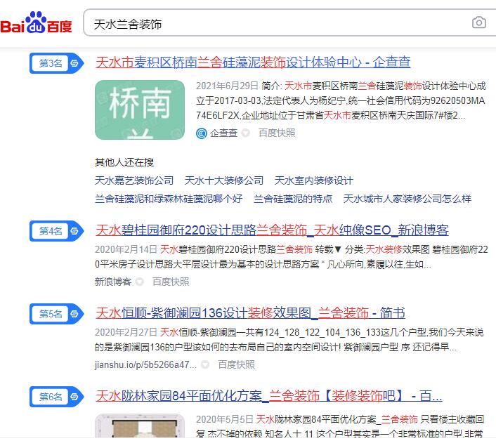This screenshot has height=448, width=496.
Task: Click the 第4名 rank badge
Action: [x=57, y=231]
